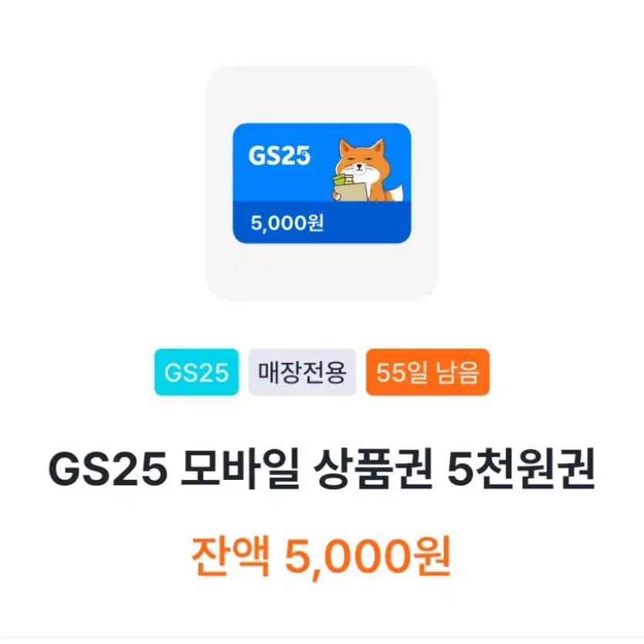Click the green items inside the shopping bag
Image resolution: width=644 pixels, height=644 pixels.
(x=343, y=180)
